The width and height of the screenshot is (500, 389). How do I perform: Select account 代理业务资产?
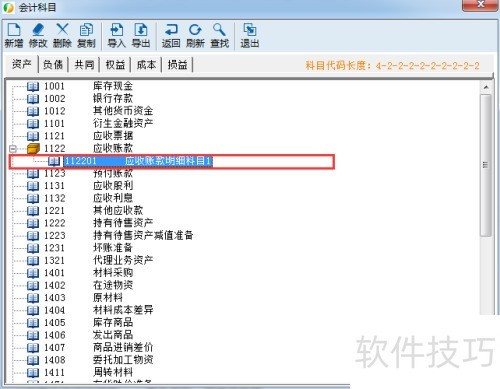[123, 260]
